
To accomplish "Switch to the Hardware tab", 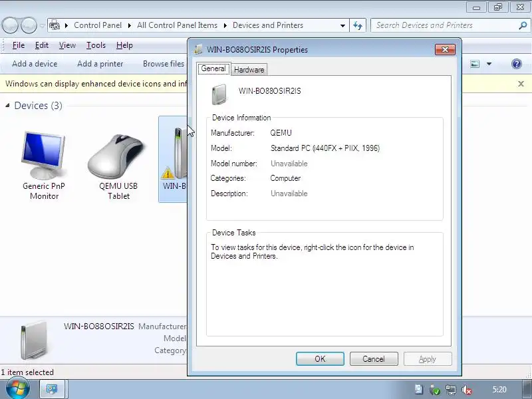I will pyautogui.click(x=249, y=70).
